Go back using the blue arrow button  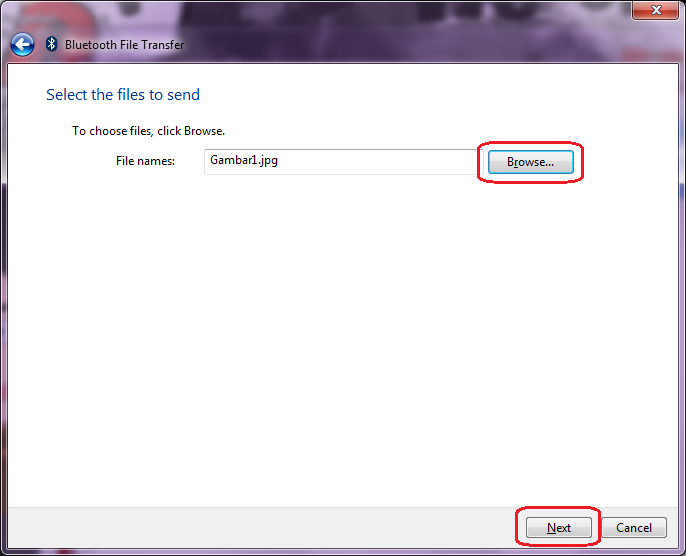pos(22,45)
